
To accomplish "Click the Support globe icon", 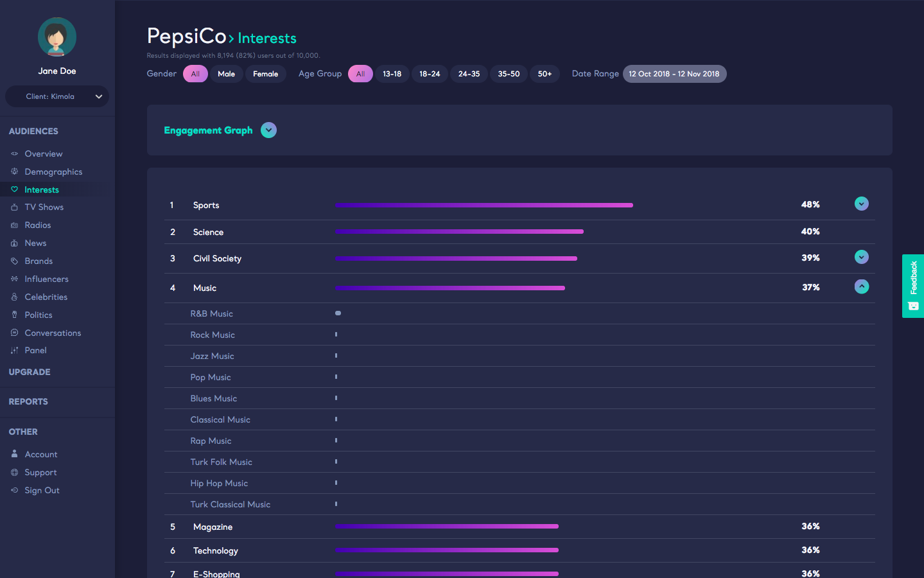I will click(14, 472).
